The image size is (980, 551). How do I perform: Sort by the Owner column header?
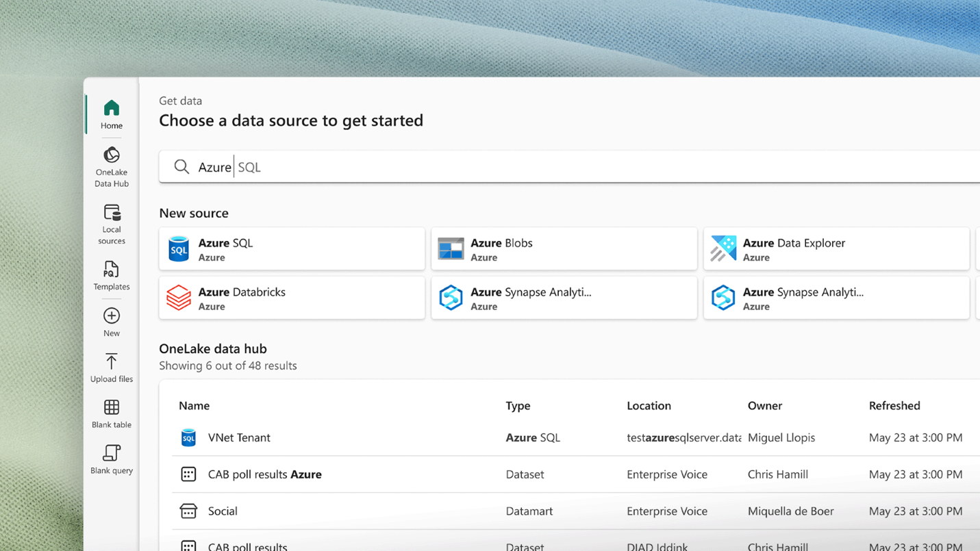765,406
